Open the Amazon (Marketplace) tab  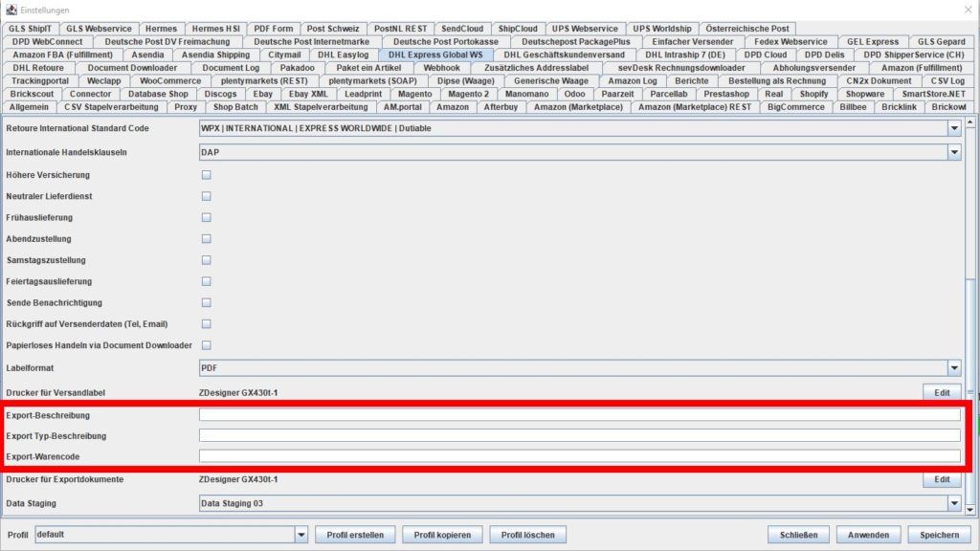[578, 107]
